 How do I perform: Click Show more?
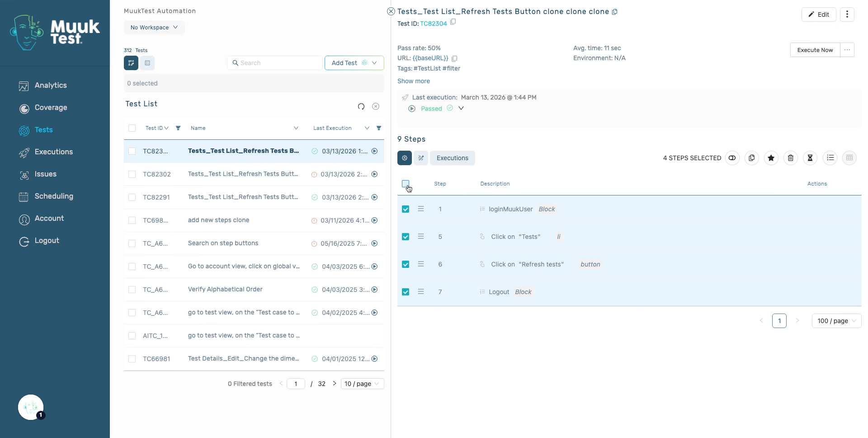click(x=414, y=81)
